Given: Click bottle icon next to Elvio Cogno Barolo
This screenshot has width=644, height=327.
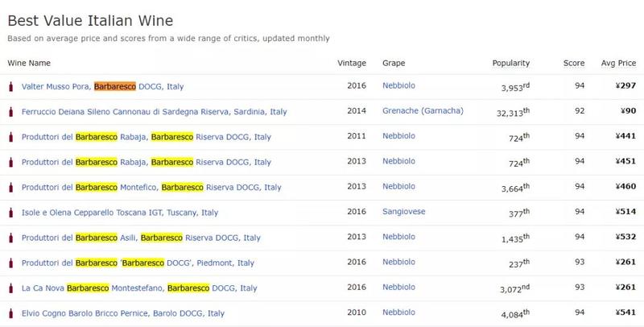Looking at the screenshot, I should tap(10, 313).
